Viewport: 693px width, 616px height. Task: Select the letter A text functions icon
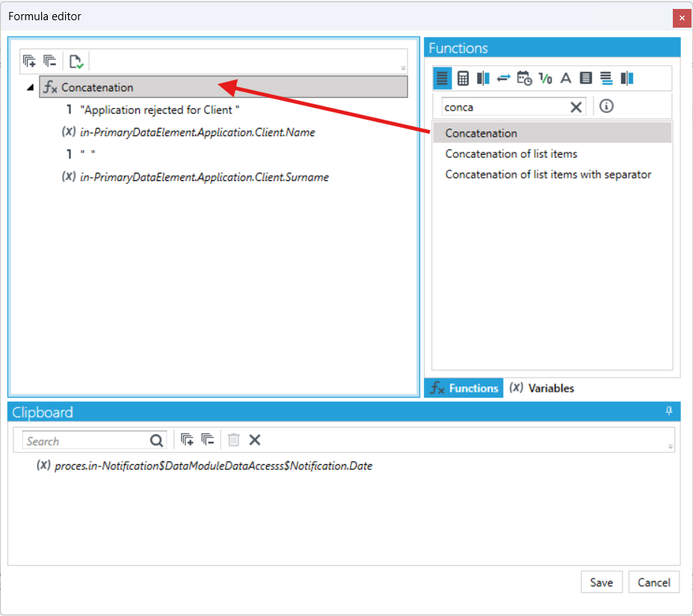click(566, 78)
